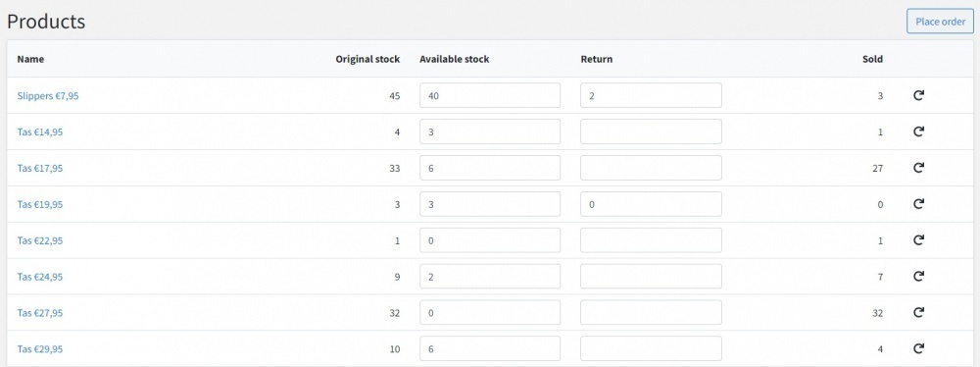Click the refresh icon beside Tas €27,95 sold count
The width and height of the screenshot is (980, 367).
(x=918, y=312)
